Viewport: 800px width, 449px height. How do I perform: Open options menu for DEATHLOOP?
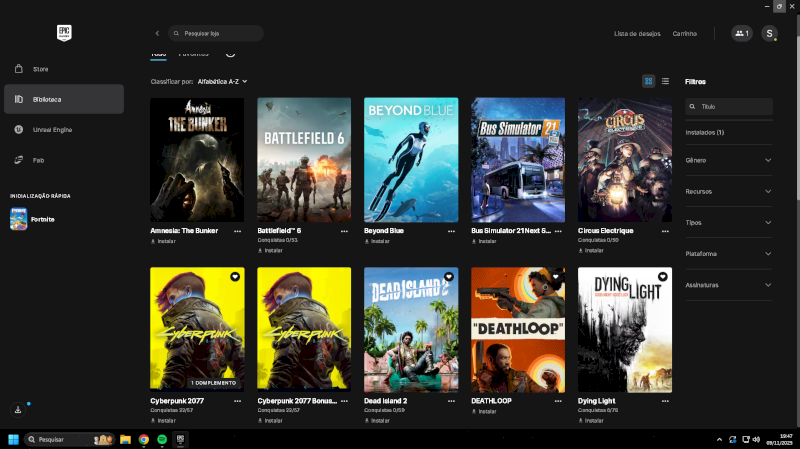click(x=558, y=401)
